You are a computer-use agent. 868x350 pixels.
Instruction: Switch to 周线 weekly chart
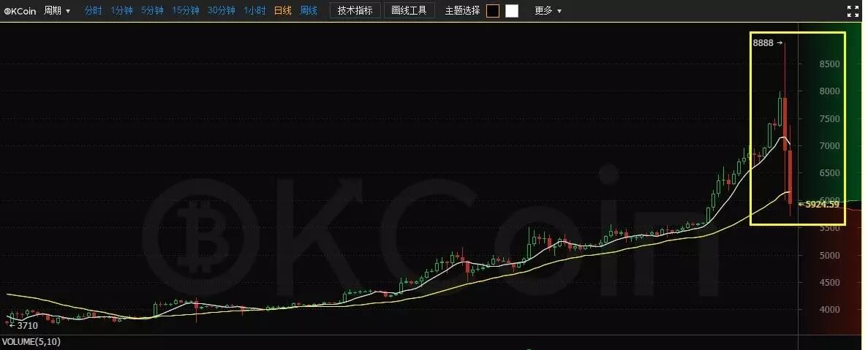(309, 10)
